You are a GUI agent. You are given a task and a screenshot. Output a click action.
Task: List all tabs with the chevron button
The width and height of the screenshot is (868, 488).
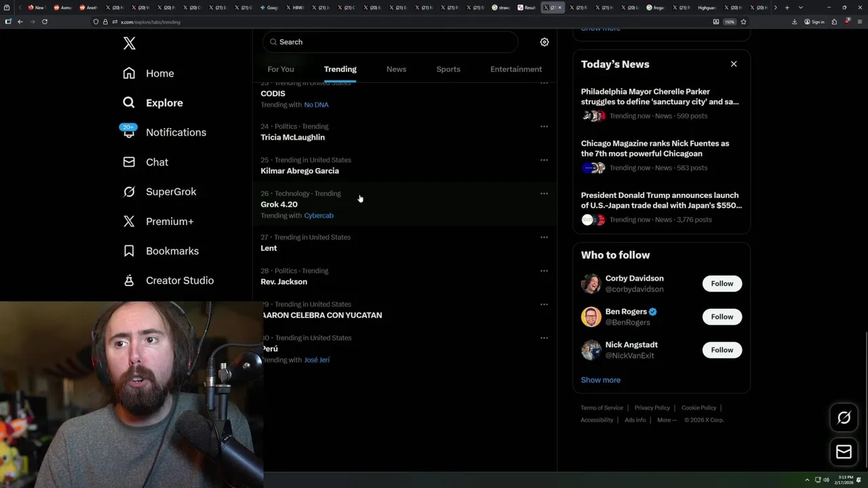point(801,7)
